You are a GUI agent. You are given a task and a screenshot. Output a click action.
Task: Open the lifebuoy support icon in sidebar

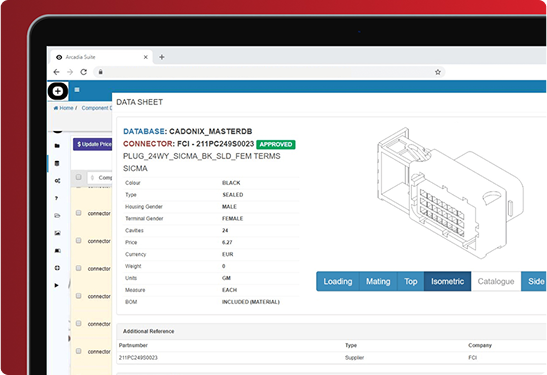tap(57, 268)
